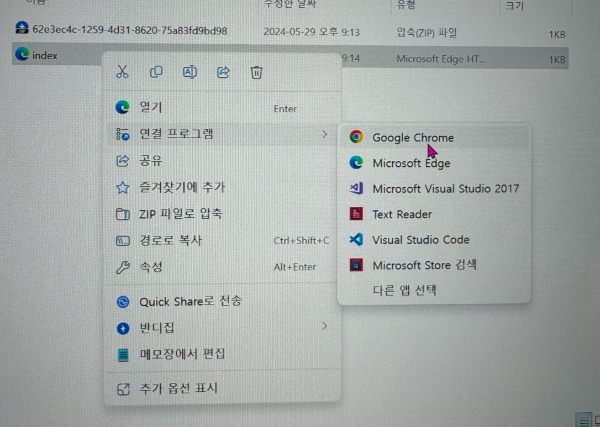Click the Visual Studio Code blue icon

(x=356, y=240)
